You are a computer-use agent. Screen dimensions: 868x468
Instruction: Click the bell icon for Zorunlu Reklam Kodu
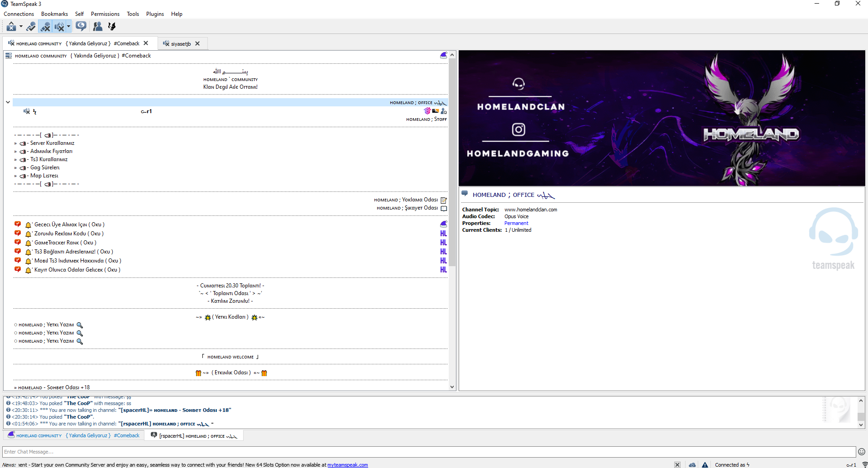(29, 234)
